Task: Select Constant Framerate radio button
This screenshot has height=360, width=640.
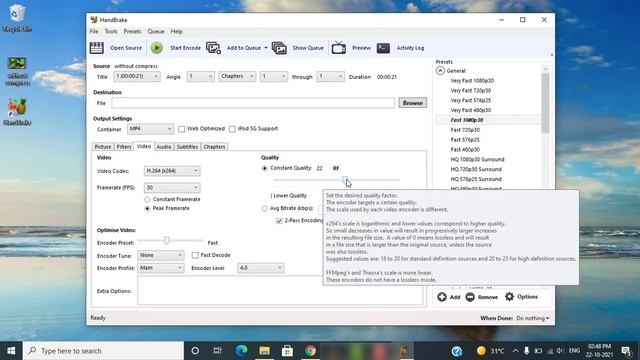Action: pos(147,200)
